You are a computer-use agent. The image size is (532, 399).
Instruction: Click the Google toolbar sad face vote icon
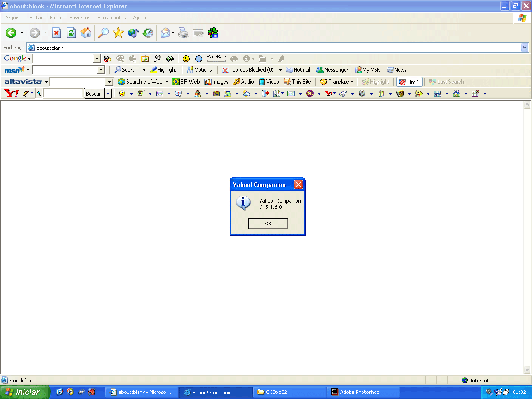(x=199, y=59)
